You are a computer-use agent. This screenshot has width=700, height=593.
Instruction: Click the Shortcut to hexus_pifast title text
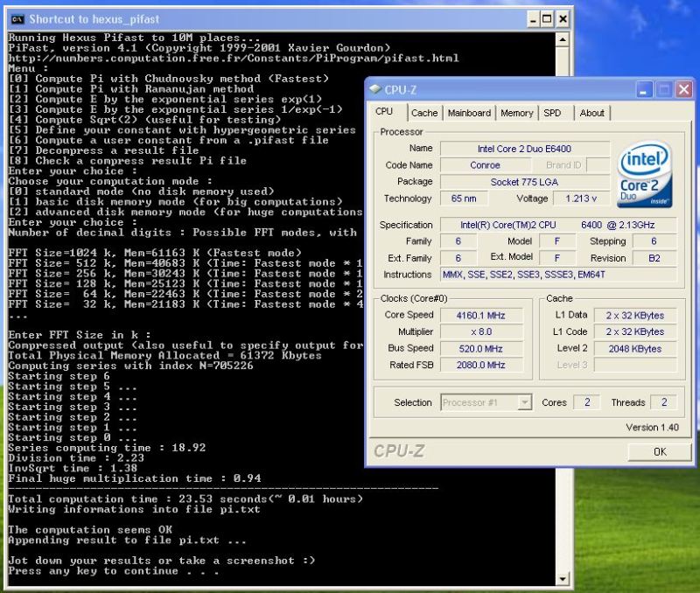point(94,19)
